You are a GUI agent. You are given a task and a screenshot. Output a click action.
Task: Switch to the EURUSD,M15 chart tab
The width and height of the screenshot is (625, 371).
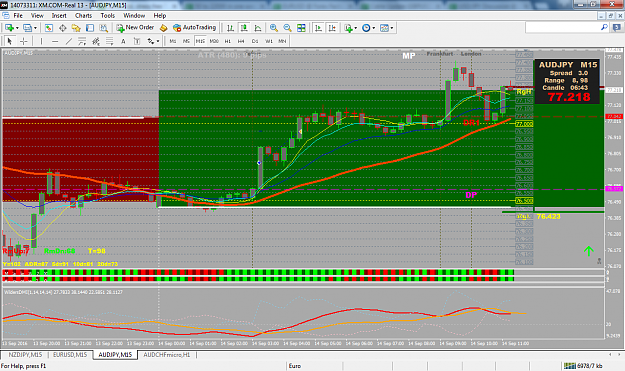[70, 355]
